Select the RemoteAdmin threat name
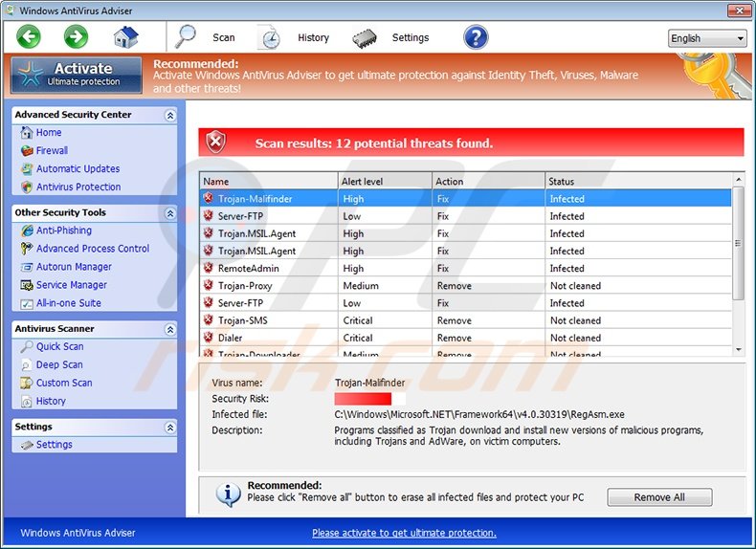 pyautogui.click(x=248, y=268)
